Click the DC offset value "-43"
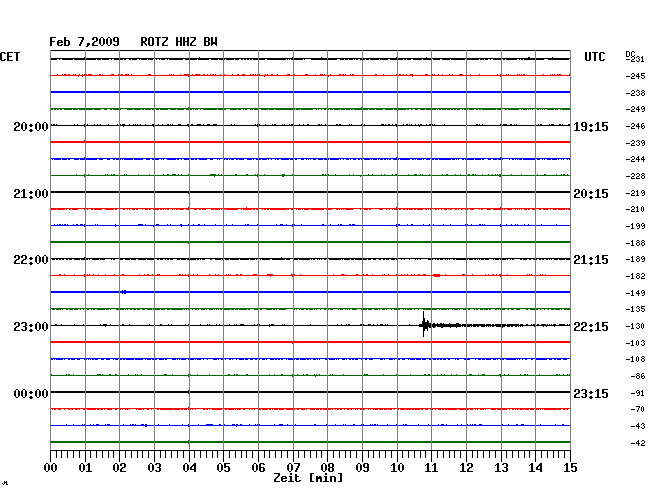This screenshot has height=494, width=650. pos(639,426)
